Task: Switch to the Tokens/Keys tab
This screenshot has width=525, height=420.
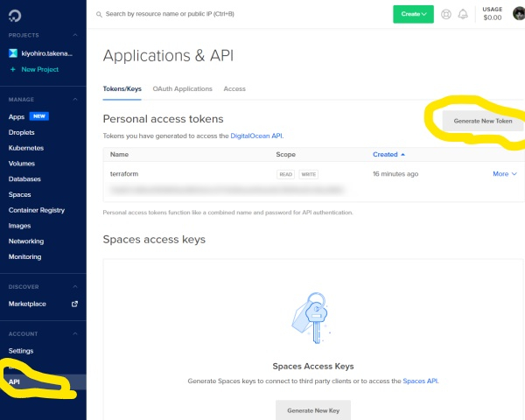Action: pos(122,88)
